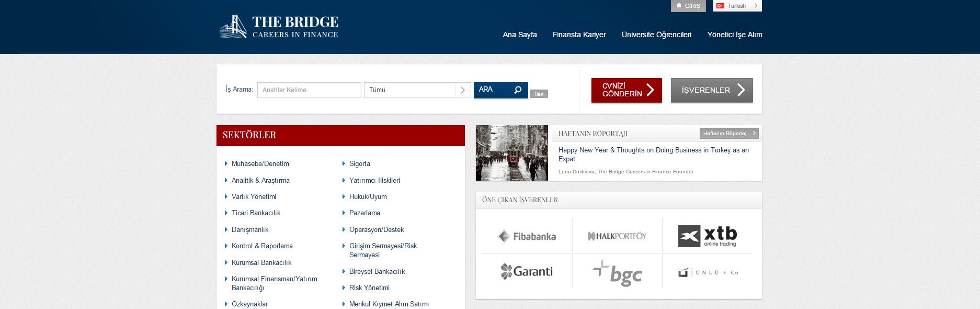The height and width of the screenshot is (309, 980).
Task: Click the magnifier ARA search button
Action: [x=500, y=90]
